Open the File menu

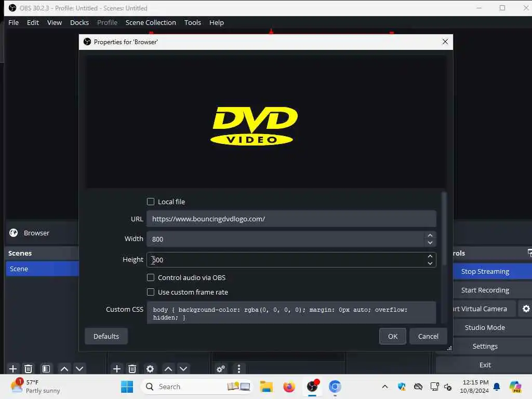click(x=14, y=22)
